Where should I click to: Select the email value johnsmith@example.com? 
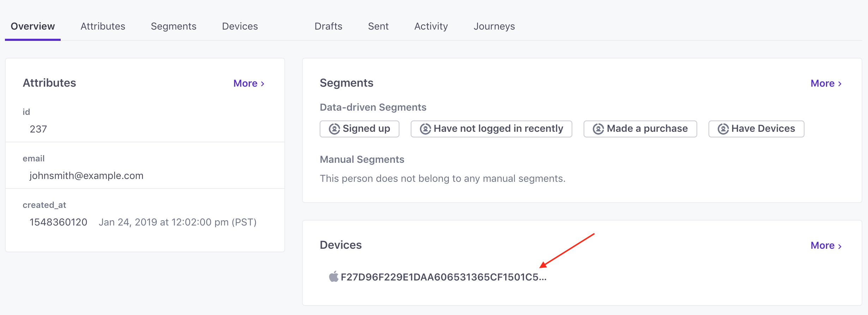tap(86, 175)
